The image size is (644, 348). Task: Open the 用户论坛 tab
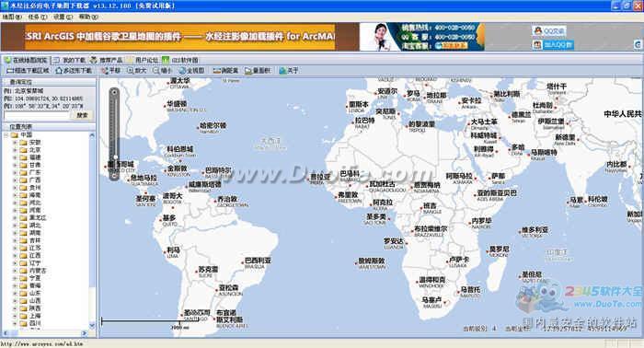143,60
